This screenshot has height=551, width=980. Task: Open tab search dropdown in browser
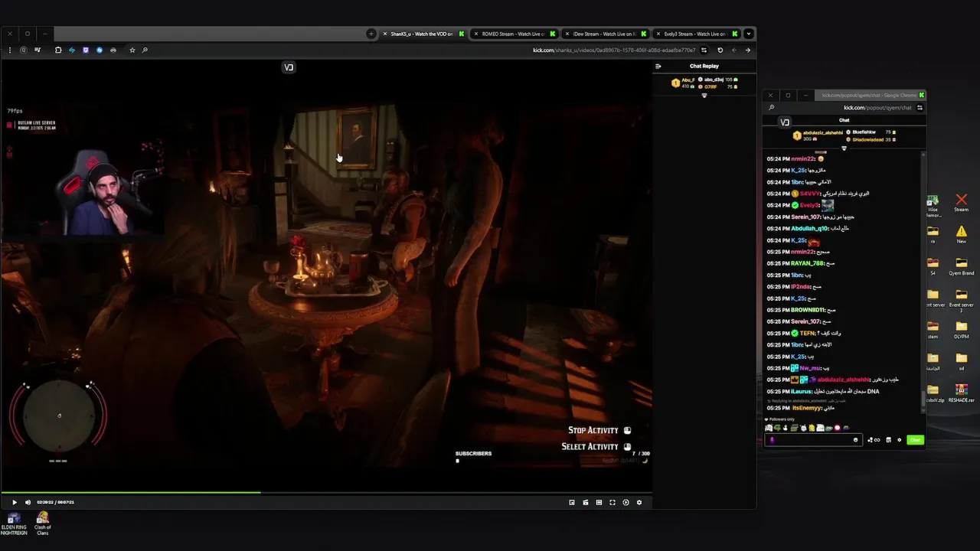click(750, 34)
